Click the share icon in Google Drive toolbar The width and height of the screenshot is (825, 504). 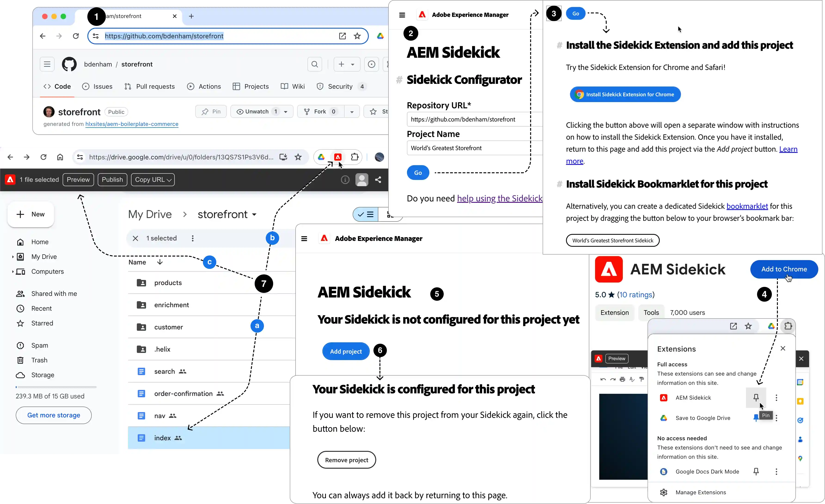pos(378,179)
